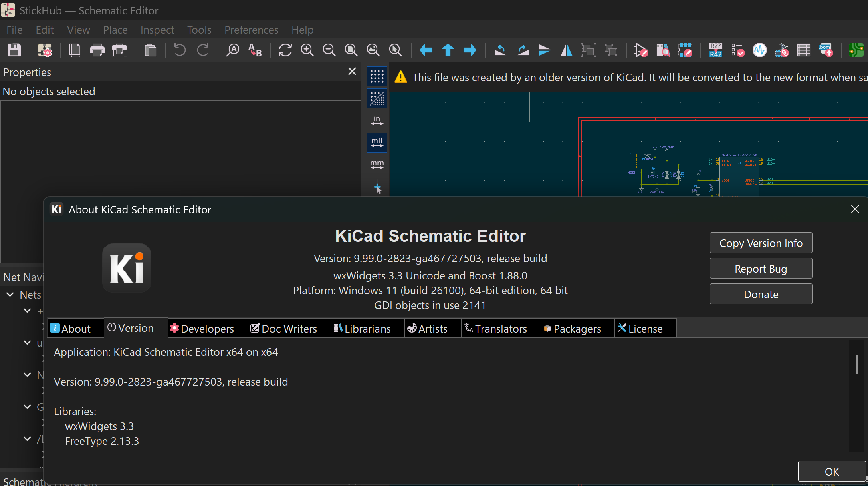
Task: Click the Print icon
Action: pos(97,50)
